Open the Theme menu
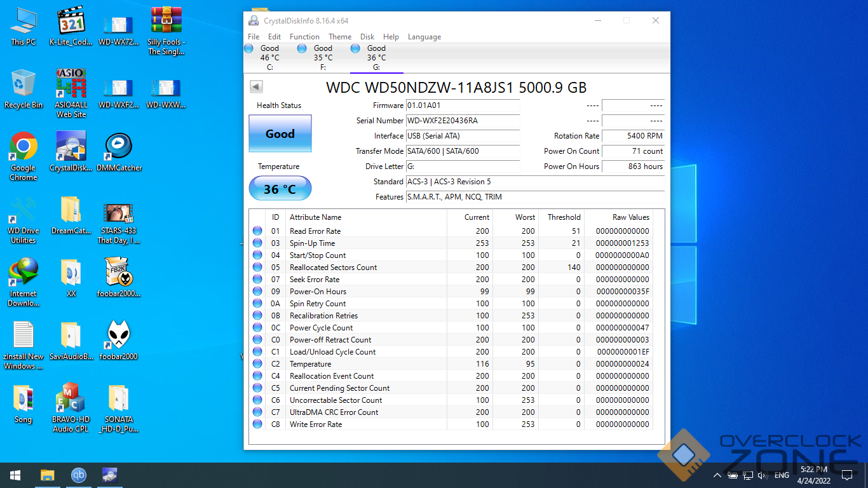This screenshot has height=488, width=868. (x=340, y=37)
